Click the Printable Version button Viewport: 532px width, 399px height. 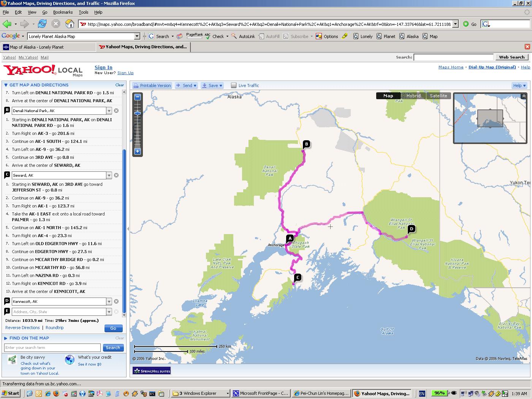(152, 85)
